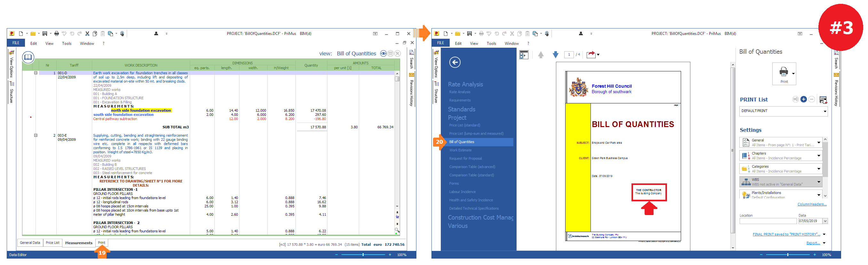Go to previous page with the gray up arrow

coord(541,55)
